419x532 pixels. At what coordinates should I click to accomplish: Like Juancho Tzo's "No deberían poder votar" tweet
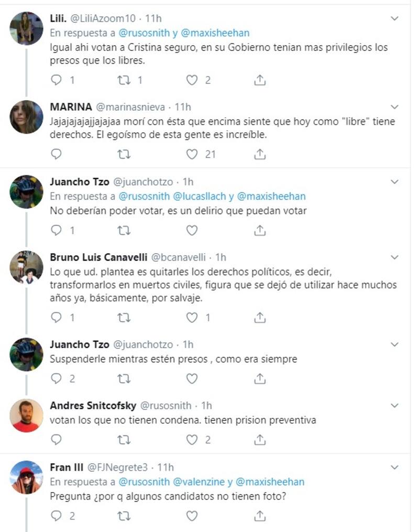[192, 230]
